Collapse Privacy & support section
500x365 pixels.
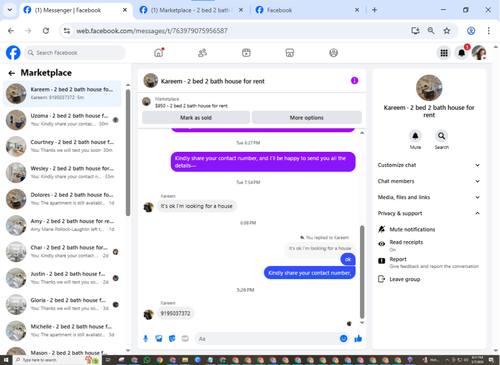429,213
